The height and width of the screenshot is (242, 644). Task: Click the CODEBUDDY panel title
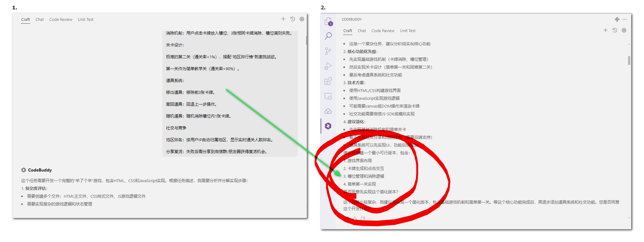[x=352, y=19]
